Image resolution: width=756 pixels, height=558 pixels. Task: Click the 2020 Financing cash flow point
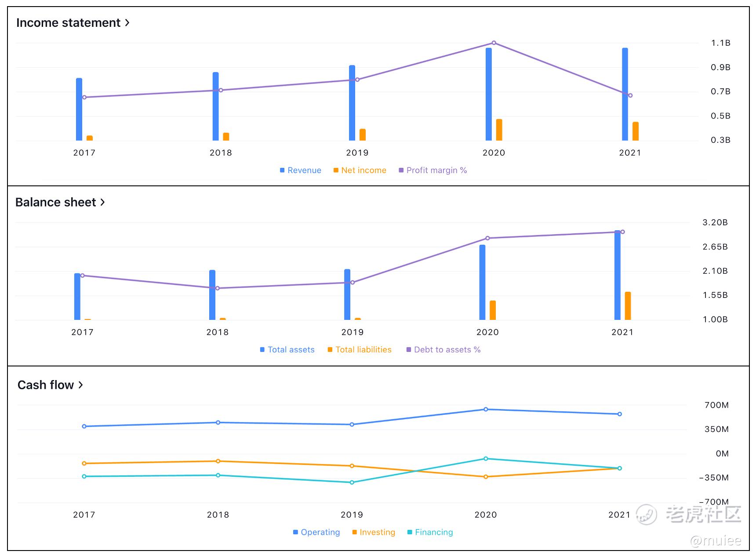(x=486, y=459)
